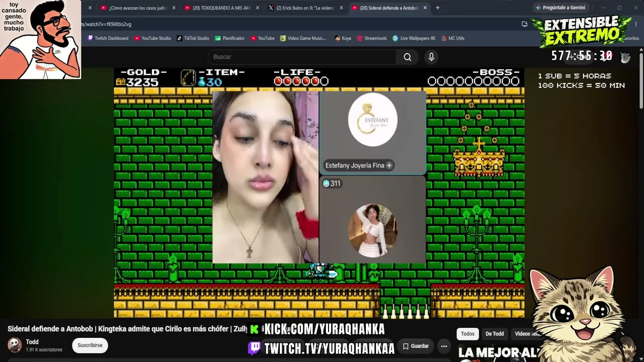Viewport: 644px width, 362px height.
Task: Open the TikTok Studio bookmark
Action: [193, 38]
